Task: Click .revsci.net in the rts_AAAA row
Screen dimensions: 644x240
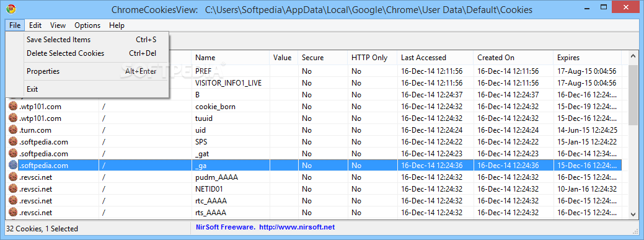Action: point(35,213)
